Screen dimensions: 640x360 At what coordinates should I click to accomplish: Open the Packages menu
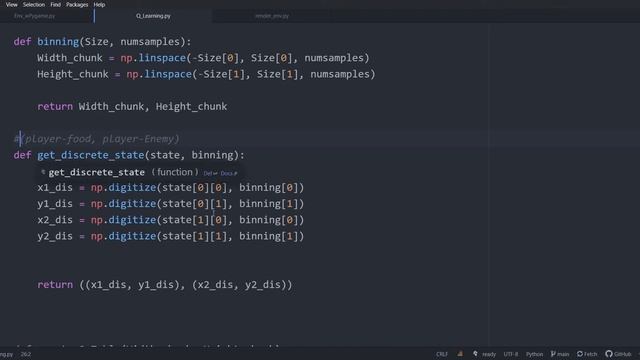[77, 4]
